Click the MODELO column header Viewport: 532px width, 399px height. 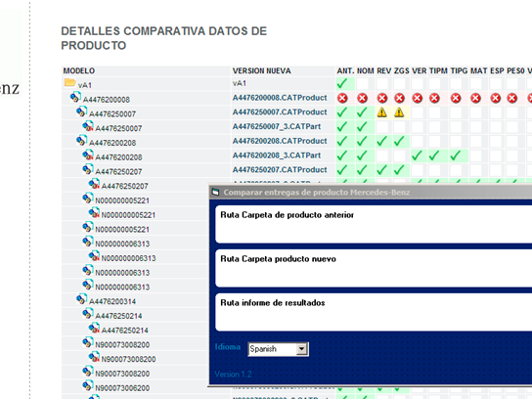coord(78,71)
